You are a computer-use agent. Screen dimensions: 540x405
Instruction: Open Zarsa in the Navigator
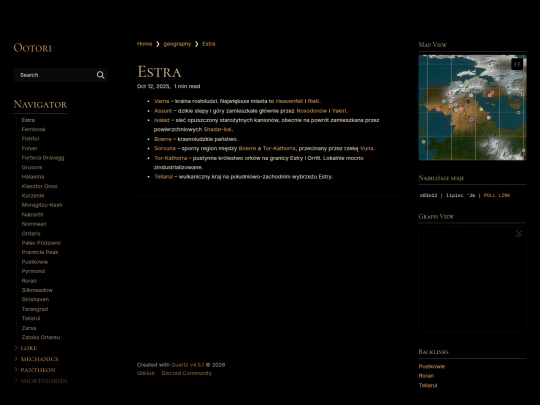coord(29,328)
